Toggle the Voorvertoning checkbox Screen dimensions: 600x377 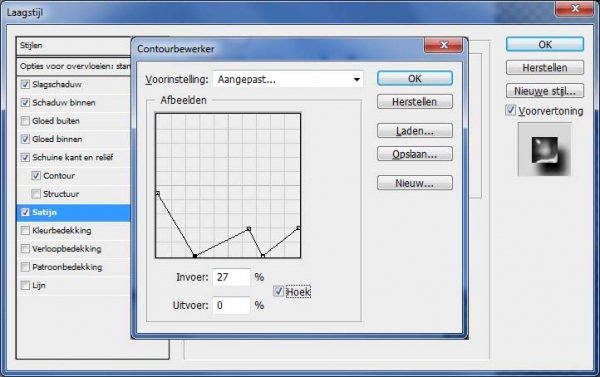tap(510, 111)
